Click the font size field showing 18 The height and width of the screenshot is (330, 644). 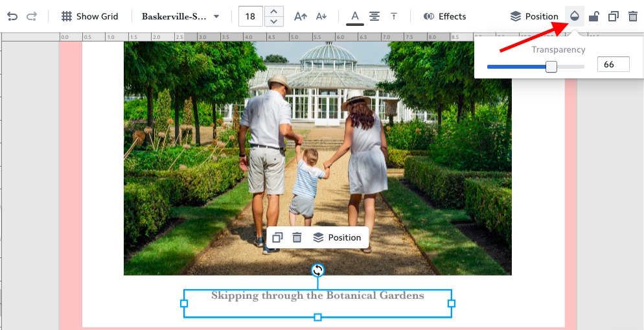[x=250, y=16]
